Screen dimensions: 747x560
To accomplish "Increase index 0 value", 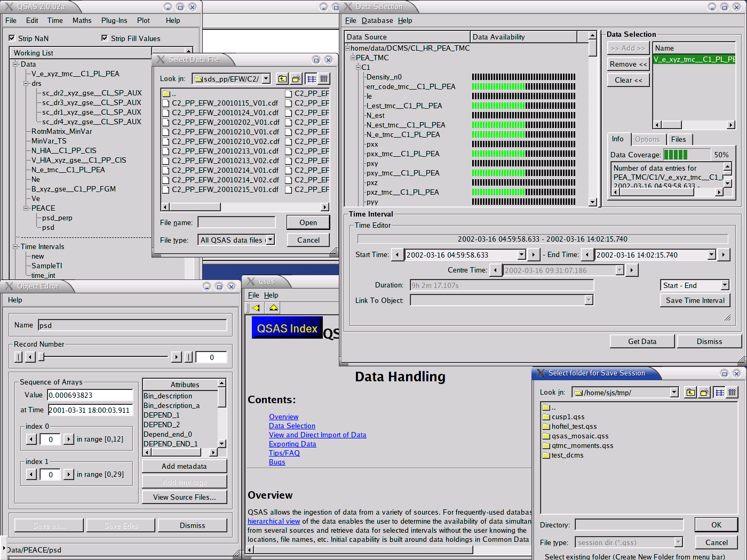I will (69, 439).
